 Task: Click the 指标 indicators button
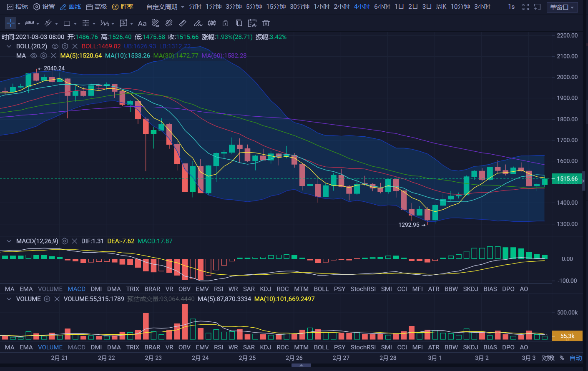point(18,7)
